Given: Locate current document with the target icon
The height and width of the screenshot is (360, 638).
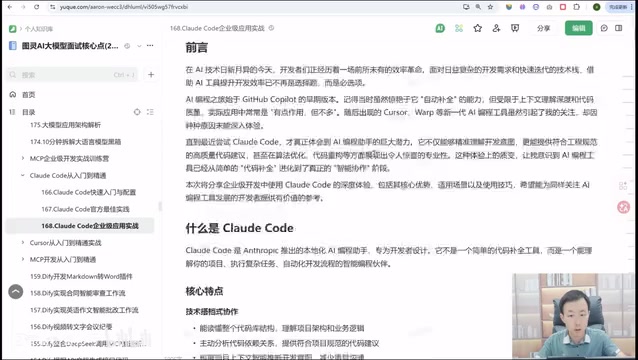Looking at the screenshot, I should coord(137,112).
